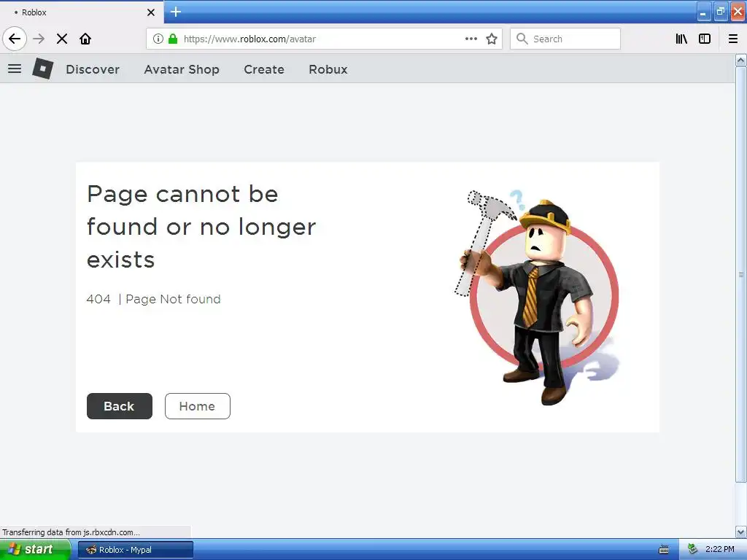Toggle the sidebar view icon
The height and width of the screenshot is (560, 747).
click(705, 39)
